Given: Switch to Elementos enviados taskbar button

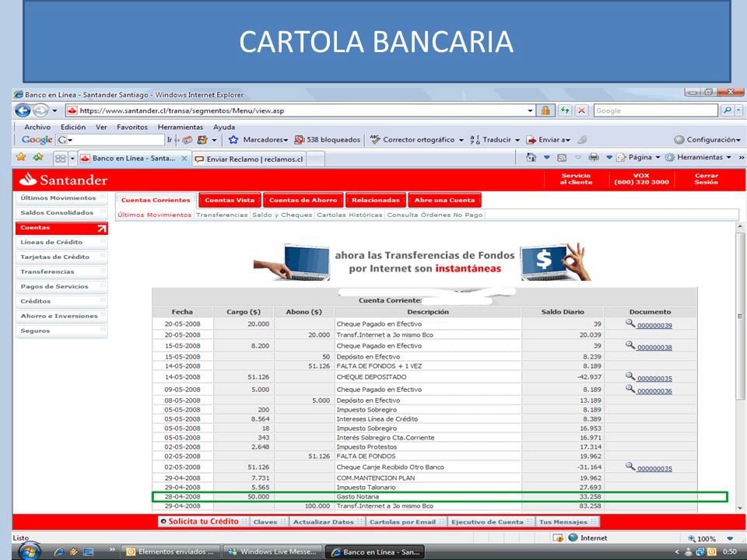Looking at the screenshot, I should (171, 552).
